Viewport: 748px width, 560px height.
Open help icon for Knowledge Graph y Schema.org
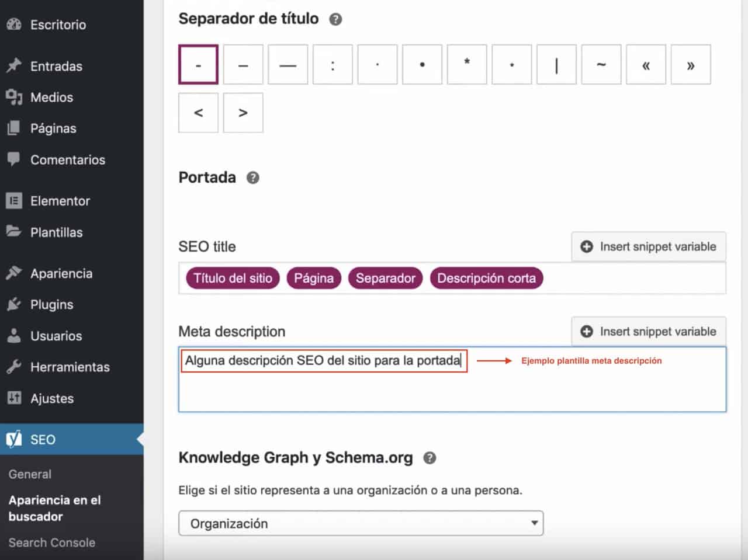pyautogui.click(x=430, y=458)
